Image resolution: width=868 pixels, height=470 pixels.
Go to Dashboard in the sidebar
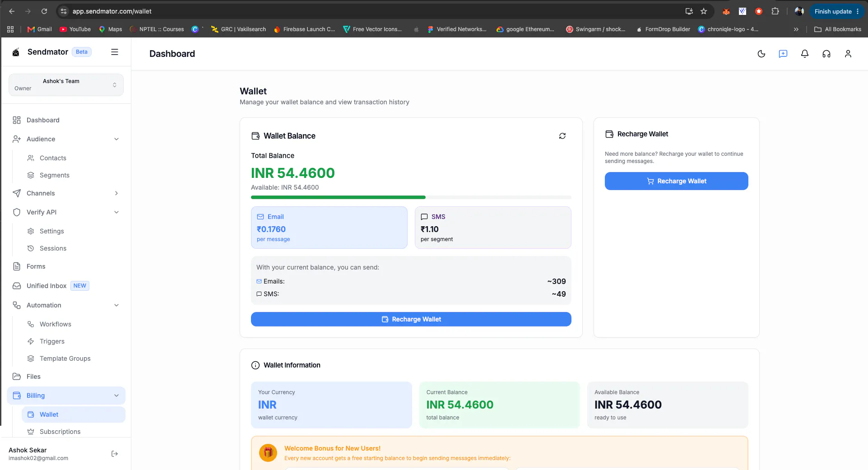point(43,120)
